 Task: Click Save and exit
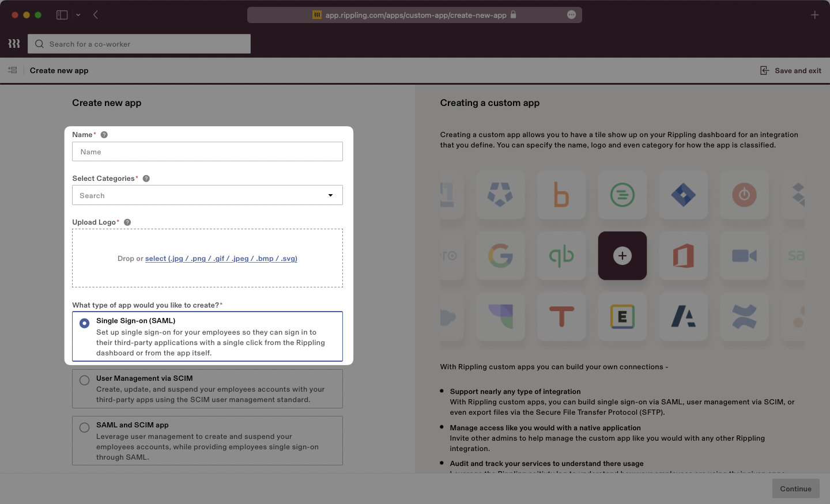[x=790, y=70]
